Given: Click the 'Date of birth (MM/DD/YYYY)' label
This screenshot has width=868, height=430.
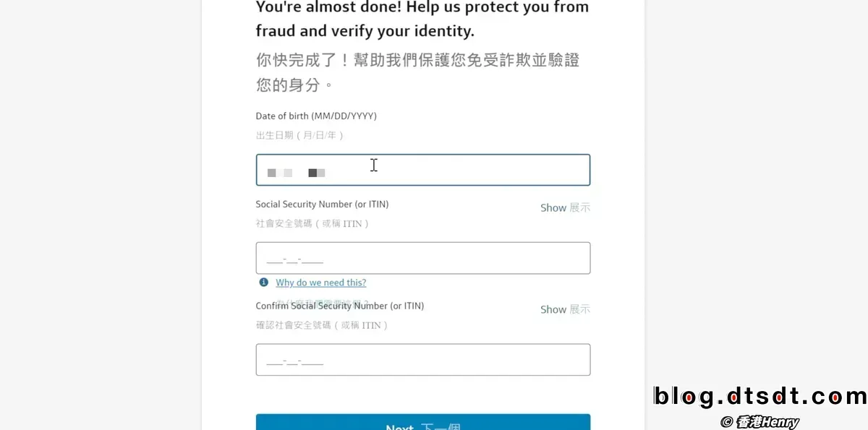Looking at the screenshot, I should coord(315,115).
